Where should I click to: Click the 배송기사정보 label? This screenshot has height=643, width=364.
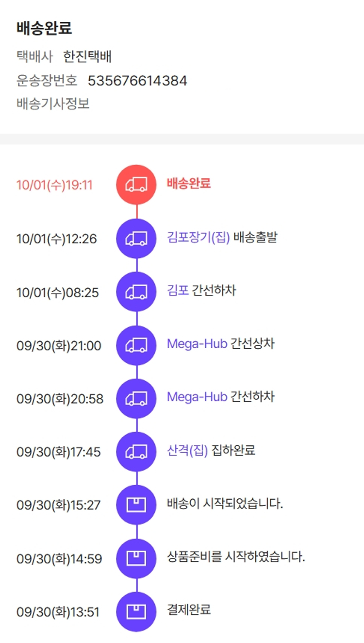pyautogui.click(x=53, y=103)
